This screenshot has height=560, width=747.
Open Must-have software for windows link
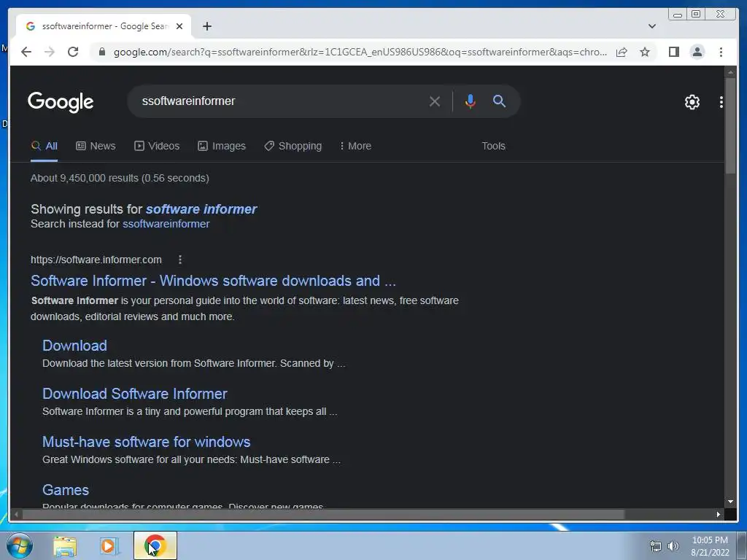[x=146, y=441]
